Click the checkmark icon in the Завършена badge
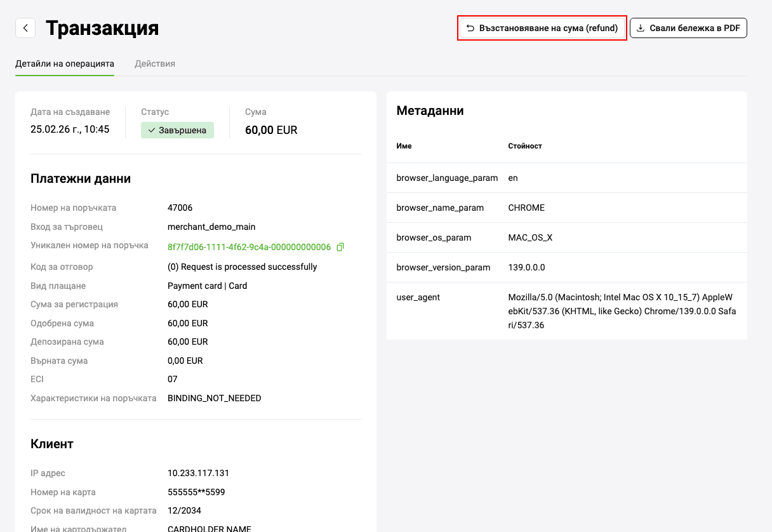This screenshot has width=772, height=532. pyautogui.click(x=151, y=130)
